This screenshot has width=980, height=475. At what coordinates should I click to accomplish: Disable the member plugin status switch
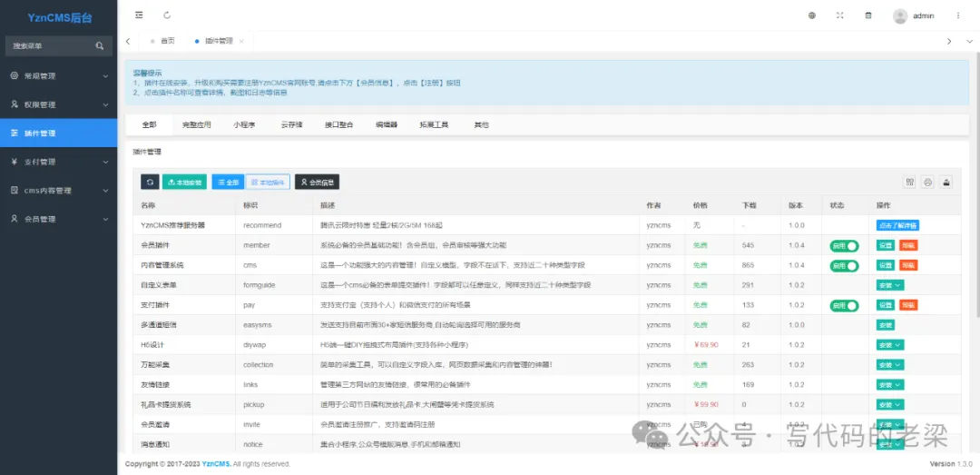844,245
